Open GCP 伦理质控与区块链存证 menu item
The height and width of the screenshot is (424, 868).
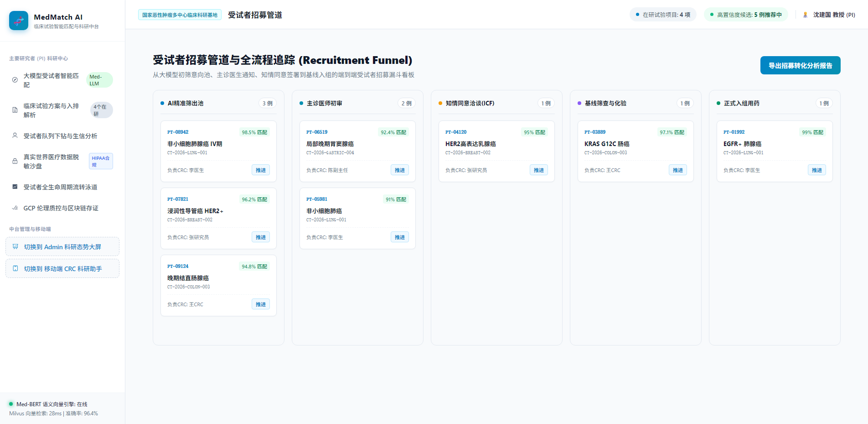pos(62,208)
